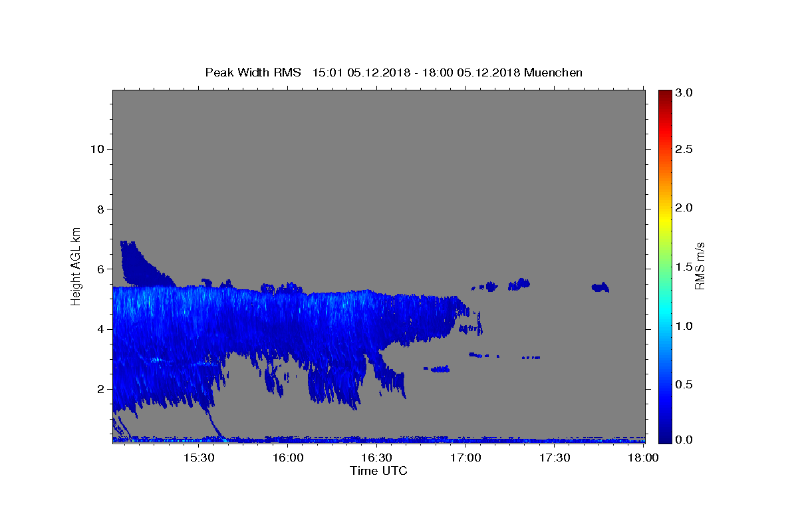Screen dimensions: 798x532
Task: Click the colorbar value 0.5
Action: coord(685,385)
